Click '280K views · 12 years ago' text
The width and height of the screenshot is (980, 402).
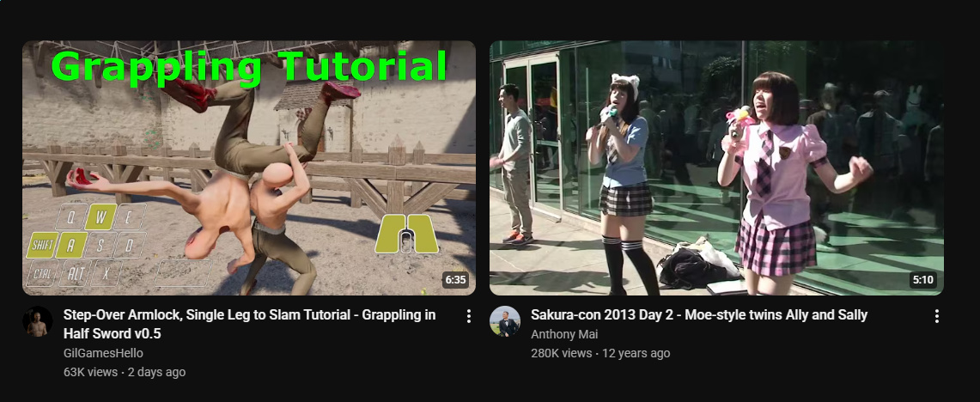600,353
